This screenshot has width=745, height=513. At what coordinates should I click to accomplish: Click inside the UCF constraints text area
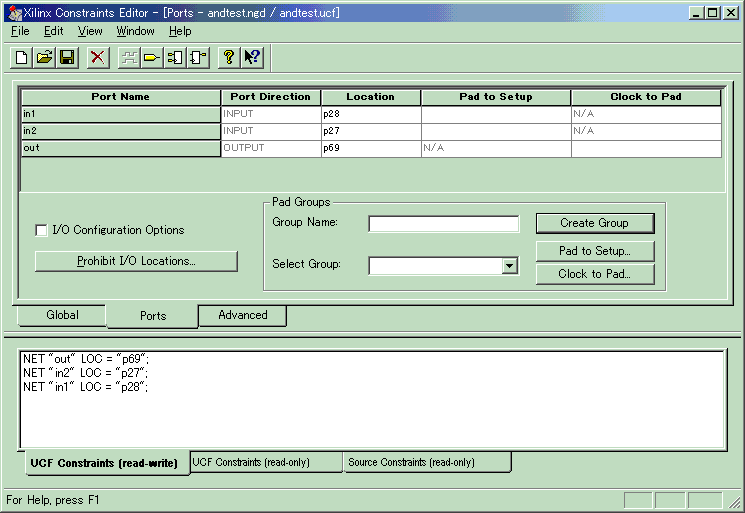click(x=372, y=400)
